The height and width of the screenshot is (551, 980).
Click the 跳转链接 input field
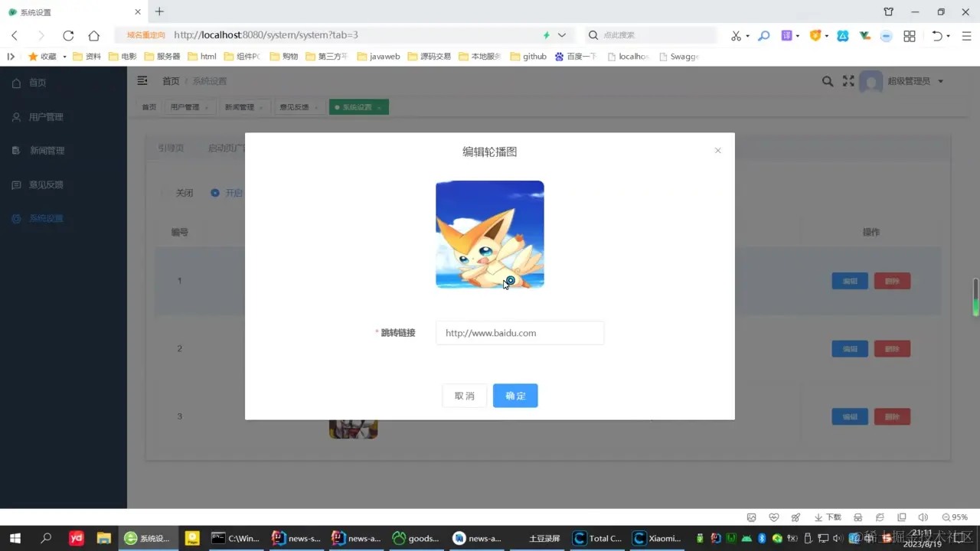(x=520, y=333)
